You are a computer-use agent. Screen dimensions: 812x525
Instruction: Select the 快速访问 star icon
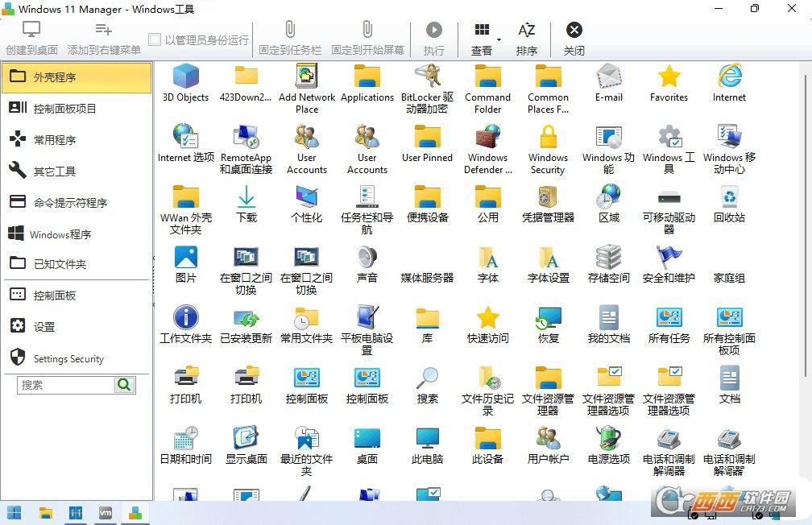click(x=488, y=317)
